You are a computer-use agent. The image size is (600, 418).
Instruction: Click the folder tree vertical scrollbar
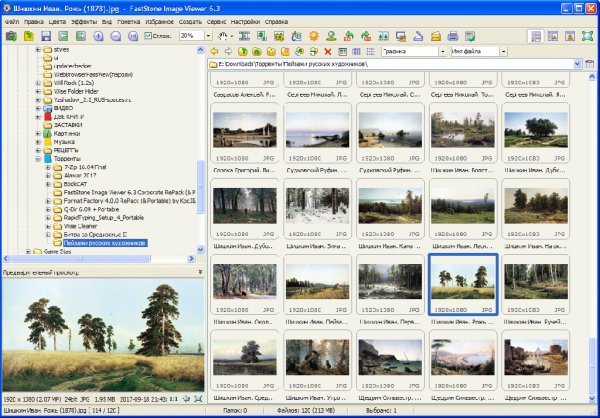click(x=201, y=186)
